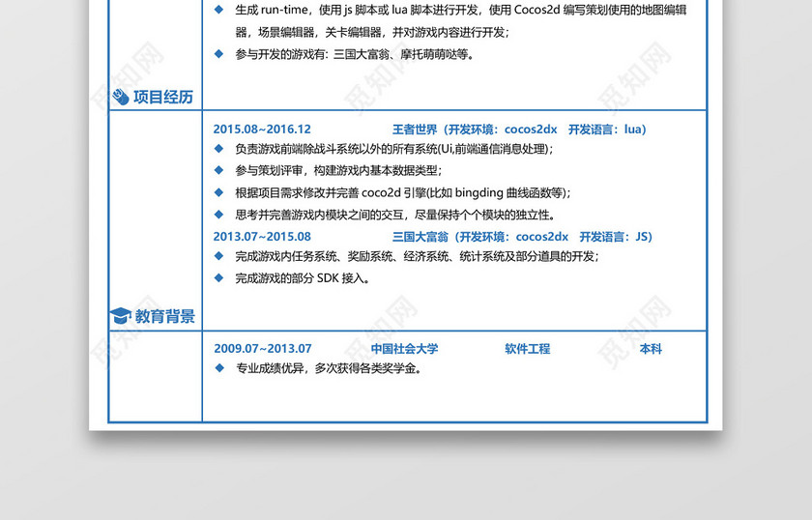Select the 教育背景 section heading

(165, 316)
